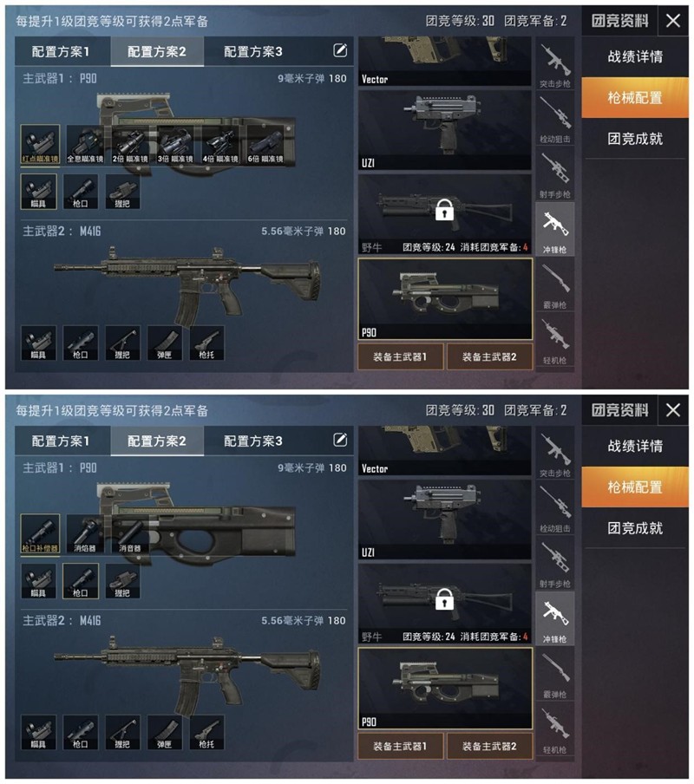This screenshot has height=784, width=694.
Task: Click 装备主武器2 button in the muzzle-options screenshot
Action: 489,746
